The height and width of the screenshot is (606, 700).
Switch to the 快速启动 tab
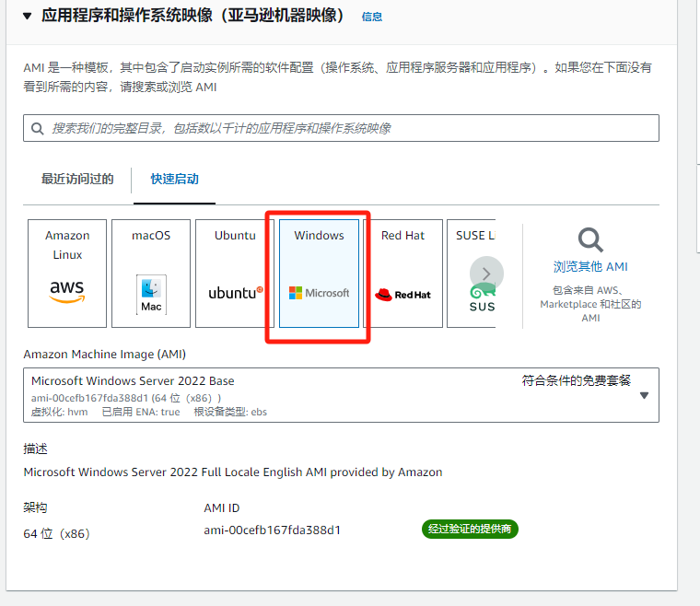click(x=174, y=179)
